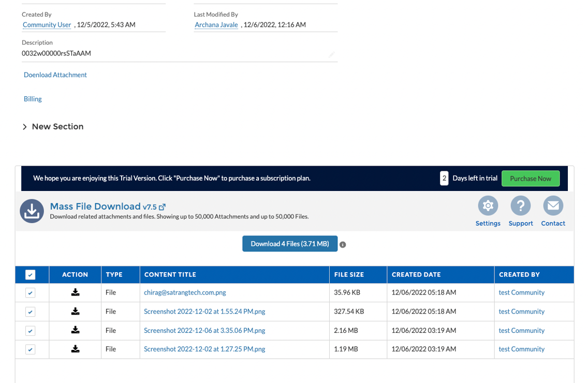The width and height of the screenshot is (588, 383).
Task: Click the Description value 0032w00000rsSTaAAM
Action: pos(56,53)
